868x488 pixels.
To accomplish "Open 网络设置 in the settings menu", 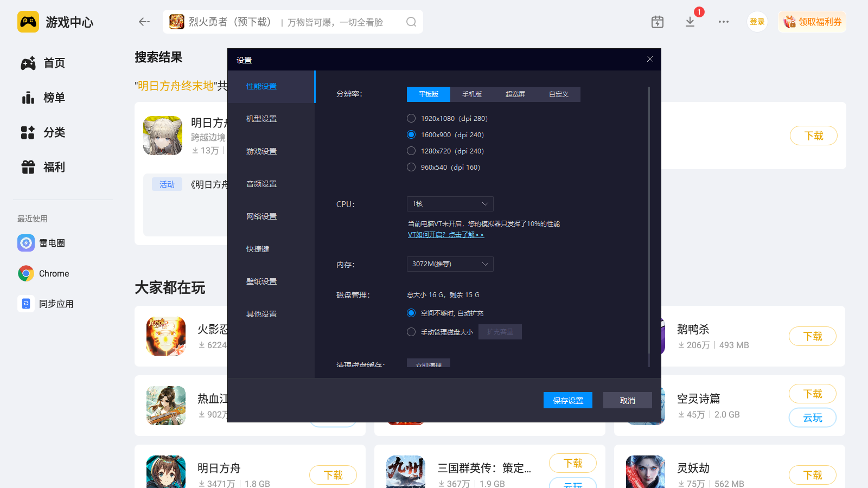I will (x=271, y=217).
